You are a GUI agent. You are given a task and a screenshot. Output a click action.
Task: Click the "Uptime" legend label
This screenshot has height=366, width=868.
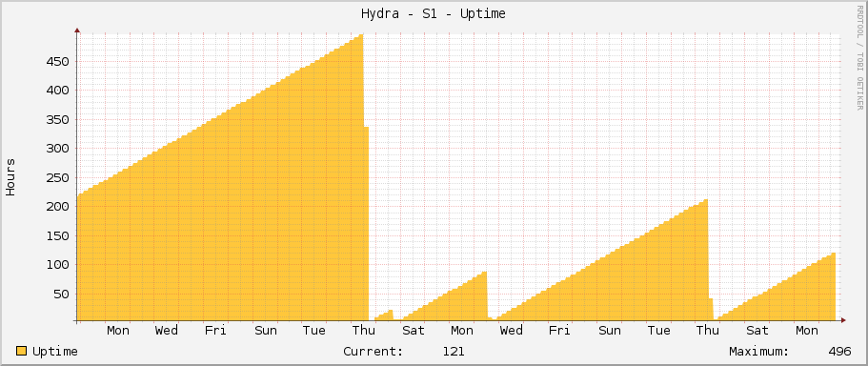55,352
